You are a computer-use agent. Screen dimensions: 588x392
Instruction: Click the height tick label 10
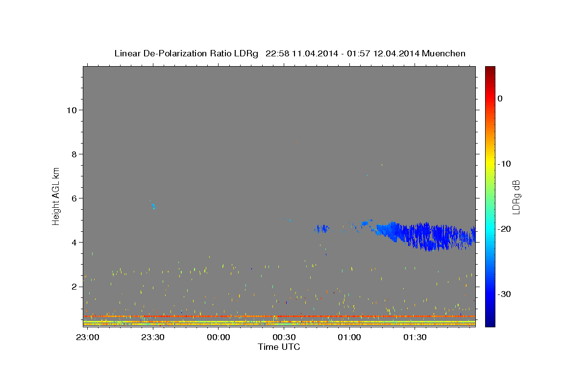coord(71,110)
